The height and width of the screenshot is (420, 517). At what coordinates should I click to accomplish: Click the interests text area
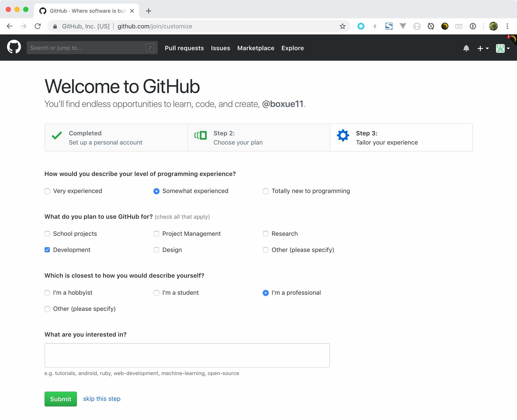tap(187, 355)
